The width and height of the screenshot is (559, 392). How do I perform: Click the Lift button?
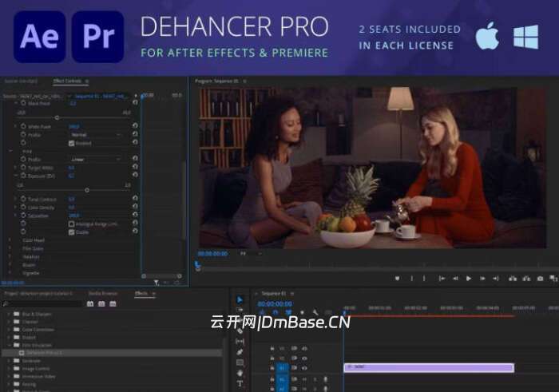click(x=513, y=279)
